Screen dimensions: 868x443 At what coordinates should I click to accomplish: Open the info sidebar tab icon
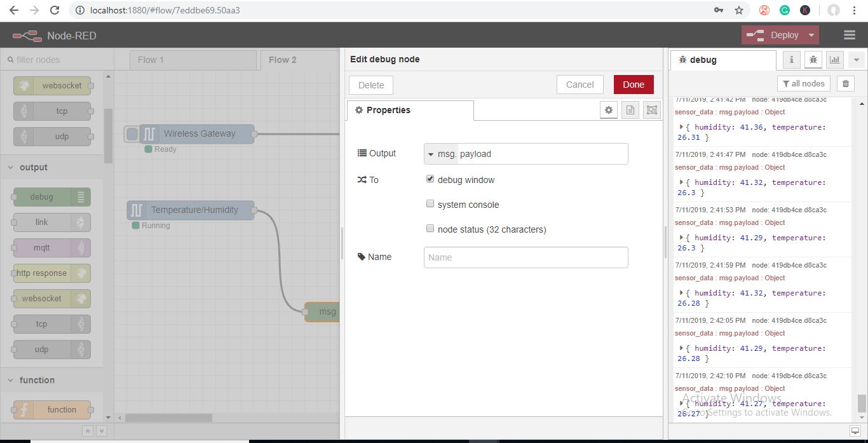pyautogui.click(x=791, y=60)
